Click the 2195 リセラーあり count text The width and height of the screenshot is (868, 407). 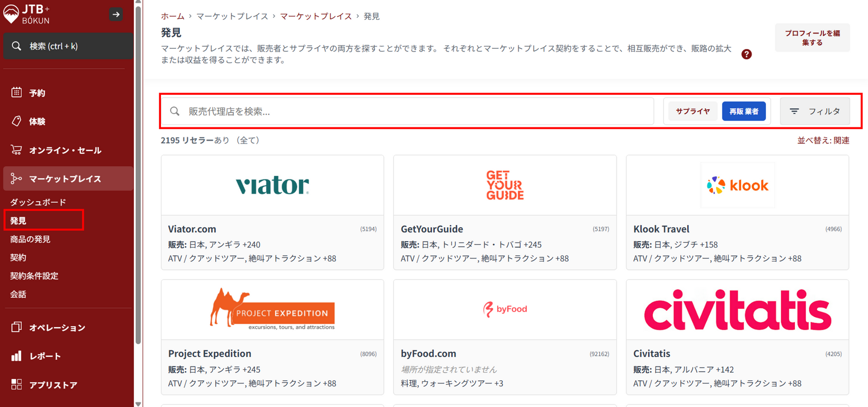(210, 140)
